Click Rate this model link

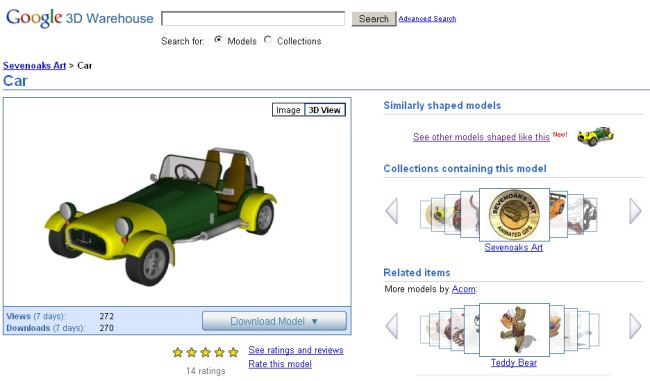coord(280,364)
